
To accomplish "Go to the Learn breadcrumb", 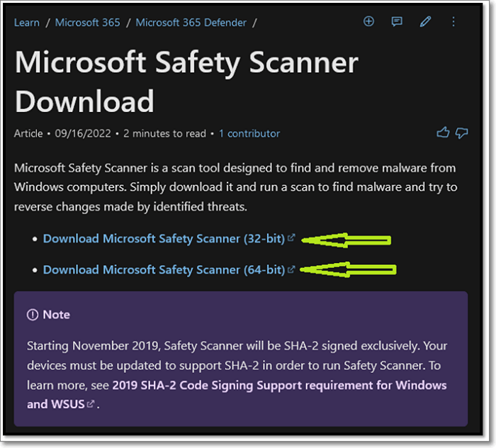I will 27,22.
